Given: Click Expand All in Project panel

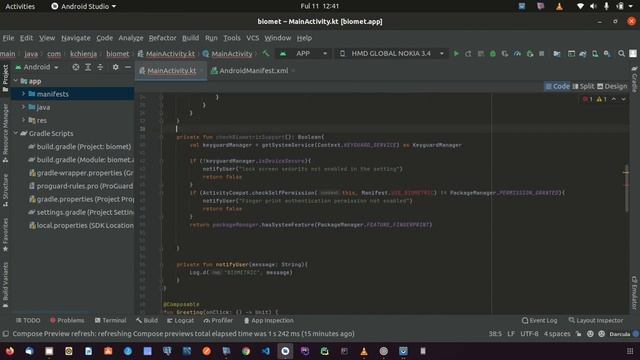Looking at the screenshot, I should pos(88,67).
